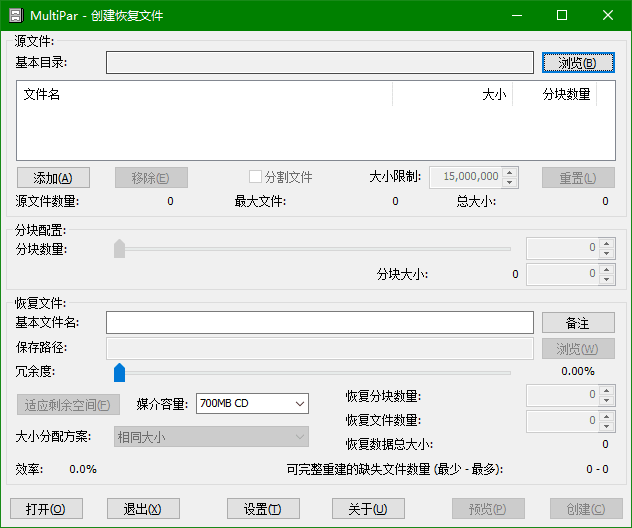Open 设置(T) options
The height and width of the screenshot is (528, 632).
[263, 508]
